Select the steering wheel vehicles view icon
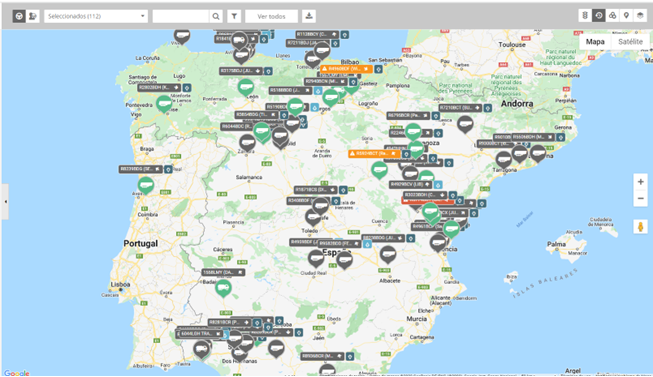This screenshot has width=653, height=377. [19, 16]
